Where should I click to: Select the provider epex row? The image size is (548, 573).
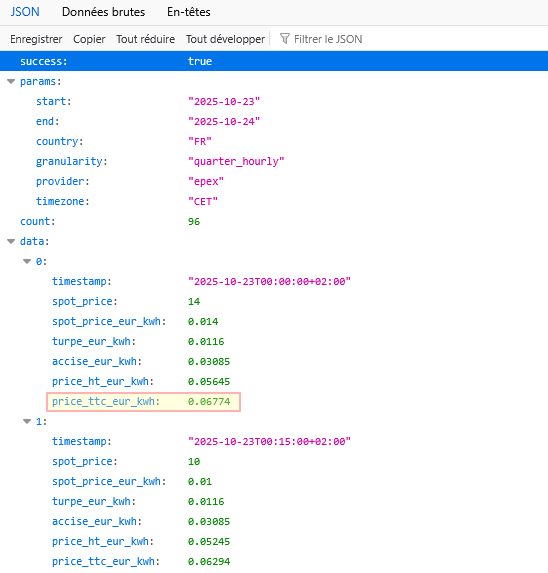pos(274,182)
